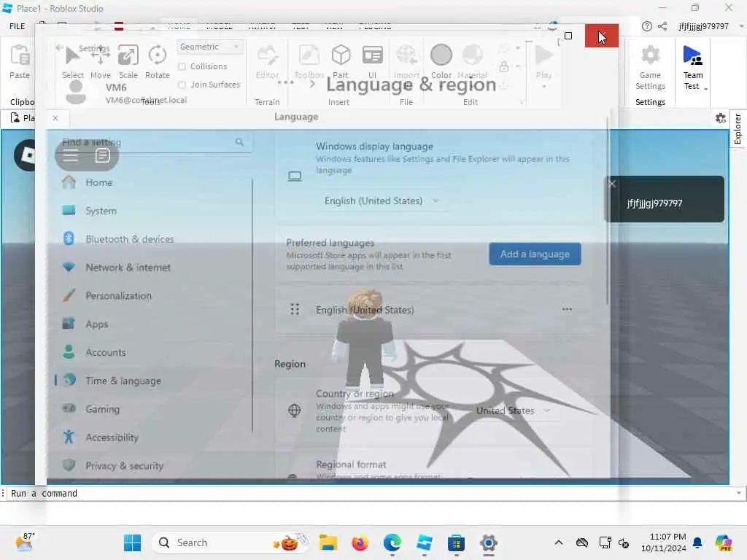747x560 pixels.
Task: Open the in-game chat icon
Action: [x=102, y=155]
